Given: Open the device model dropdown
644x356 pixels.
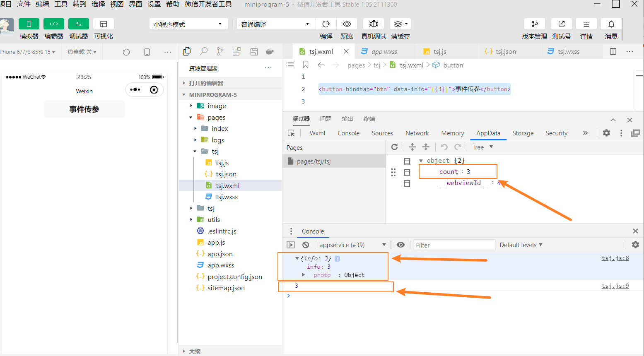Looking at the screenshot, I should pyautogui.click(x=28, y=52).
